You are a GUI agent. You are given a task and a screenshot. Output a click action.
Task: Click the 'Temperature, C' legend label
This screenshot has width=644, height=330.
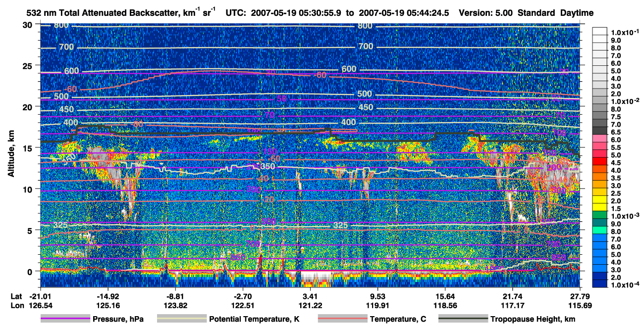pyautogui.click(x=398, y=320)
